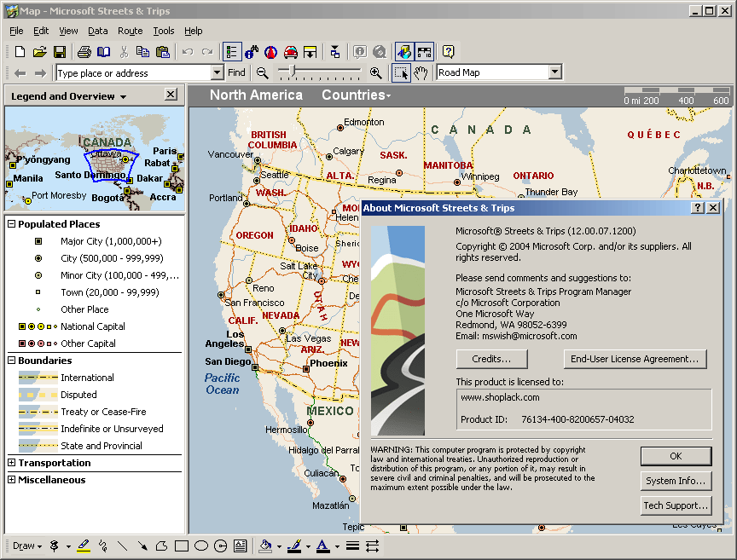Activate the Pan hand tool
The width and height of the screenshot is (737, 560).
pos(421,72)
